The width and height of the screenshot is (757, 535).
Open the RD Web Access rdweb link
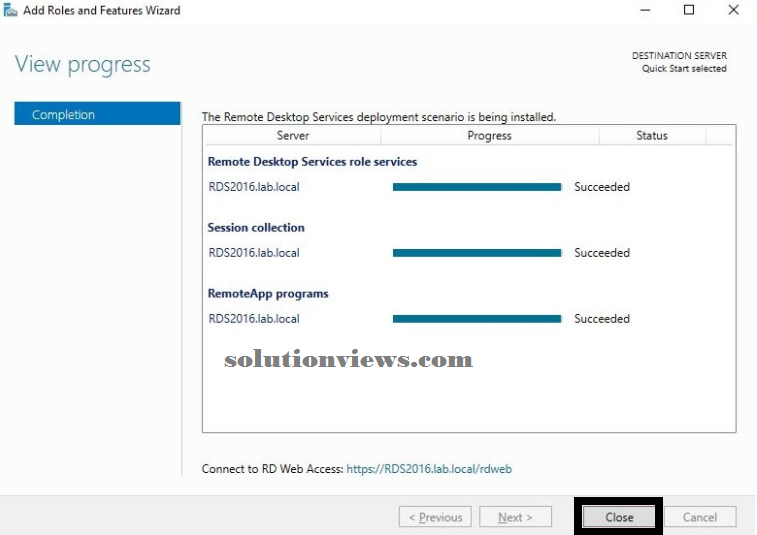coord(429,469)
